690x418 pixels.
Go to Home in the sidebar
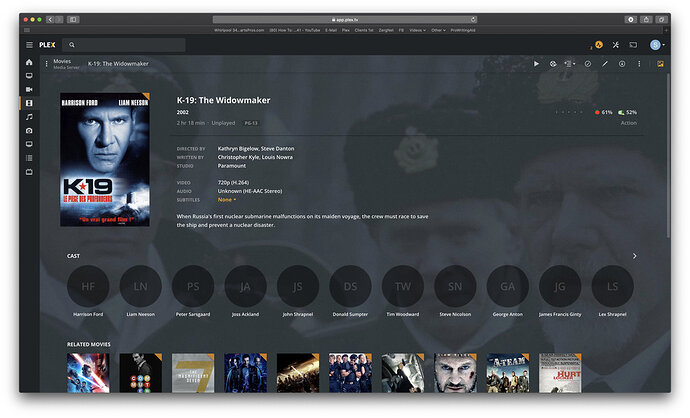click(x=29, y=62)
